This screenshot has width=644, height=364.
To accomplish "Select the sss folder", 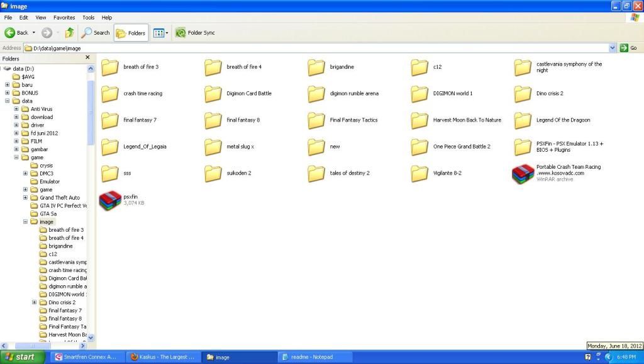I will pyautogui.click(x=116, y=173).
